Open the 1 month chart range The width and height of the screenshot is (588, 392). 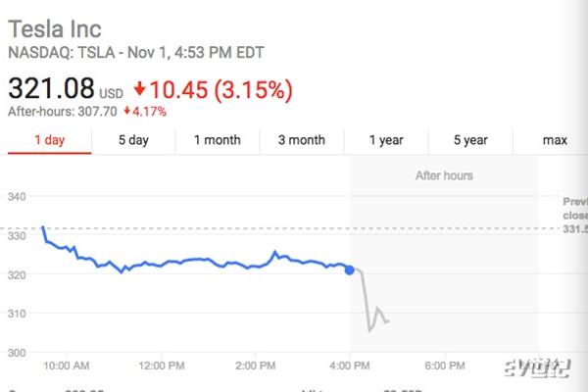tap(218, 140)
